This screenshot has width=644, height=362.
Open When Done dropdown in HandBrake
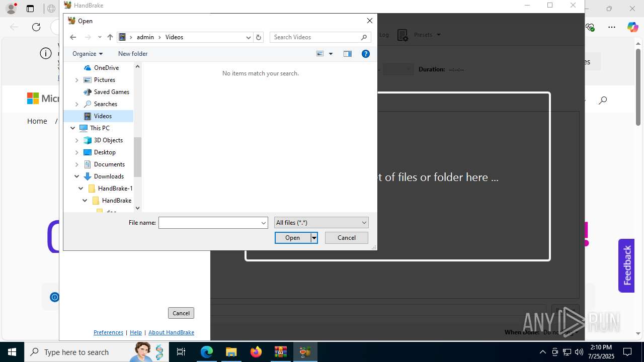click(560, 332)
